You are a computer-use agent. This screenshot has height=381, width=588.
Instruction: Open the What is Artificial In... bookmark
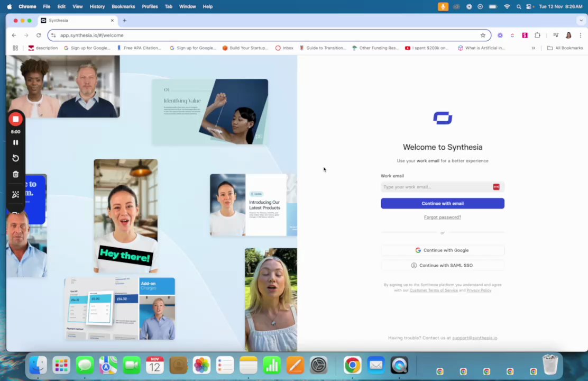482,48
